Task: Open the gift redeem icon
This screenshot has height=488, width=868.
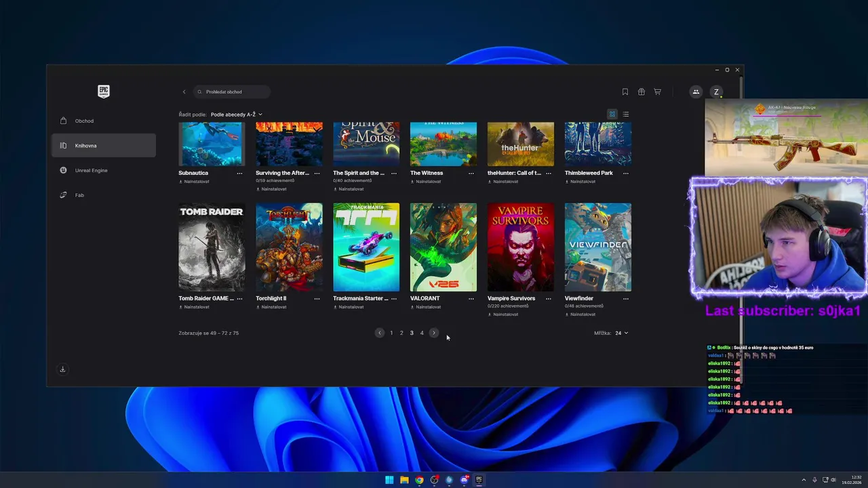Action: tap(641, 91)
